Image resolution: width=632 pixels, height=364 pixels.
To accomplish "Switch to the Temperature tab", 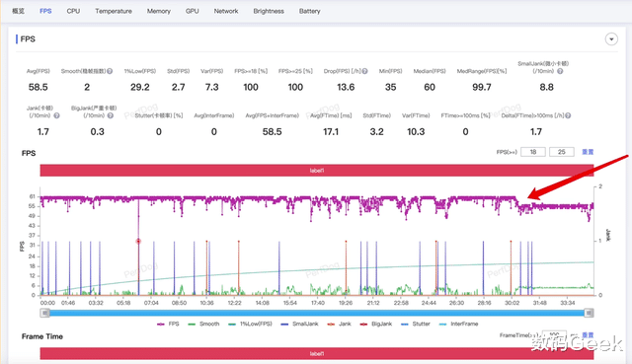I will tap(114, 11).
